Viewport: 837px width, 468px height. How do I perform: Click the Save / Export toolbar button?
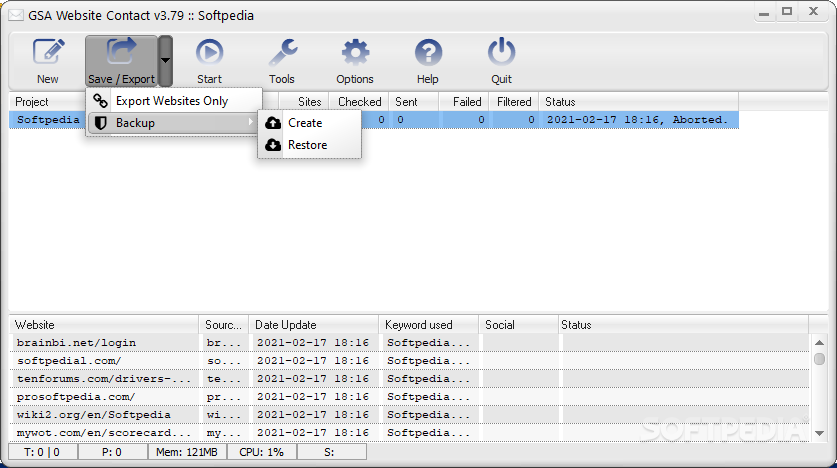(121, 61)
